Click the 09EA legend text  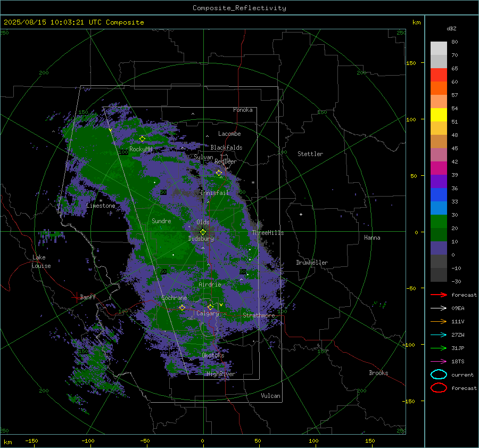point(458,308)
